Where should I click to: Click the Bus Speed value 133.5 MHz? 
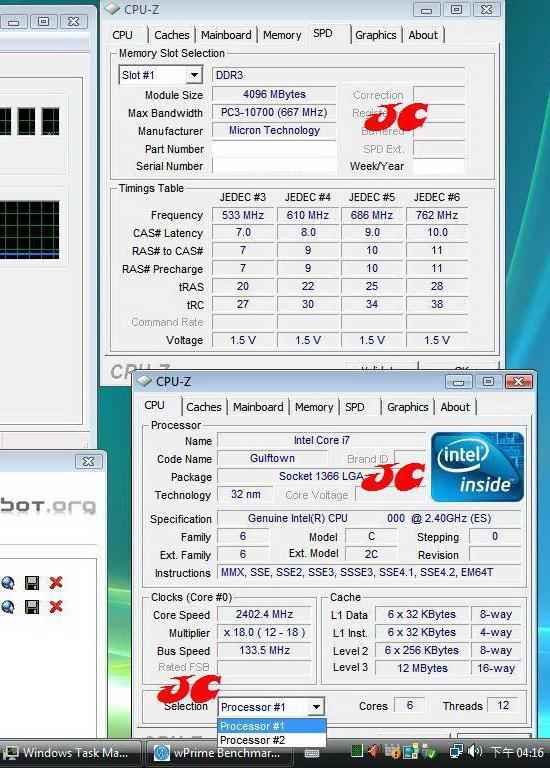pos(264,650)
